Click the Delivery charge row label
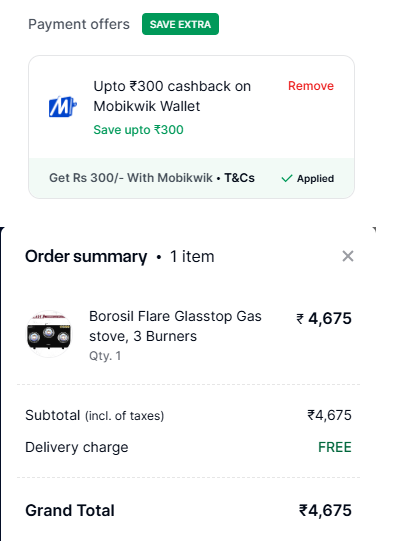 [77, 448]
